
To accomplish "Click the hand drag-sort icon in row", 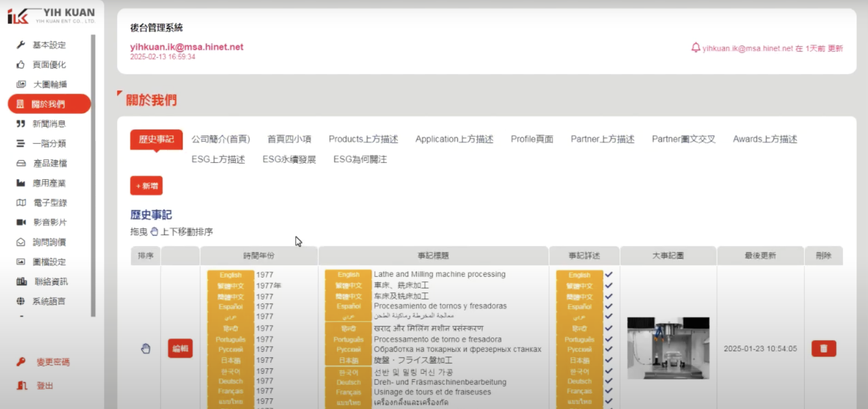I will coord(146,348).
